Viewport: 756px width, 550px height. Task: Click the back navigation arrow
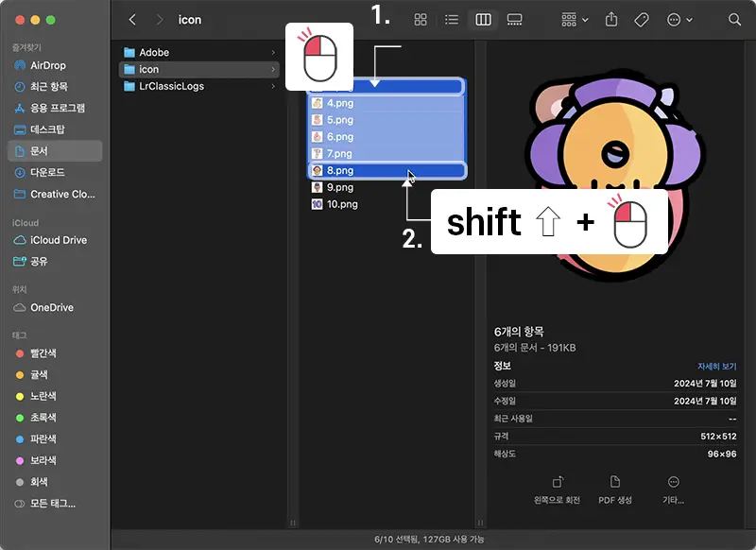[x=131, y=19]
